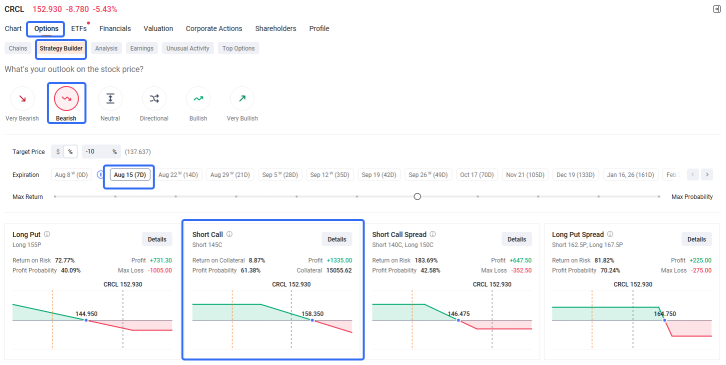Switch target price to dollar mode
The image size is (726, 365).
click(x=57, y=151)
